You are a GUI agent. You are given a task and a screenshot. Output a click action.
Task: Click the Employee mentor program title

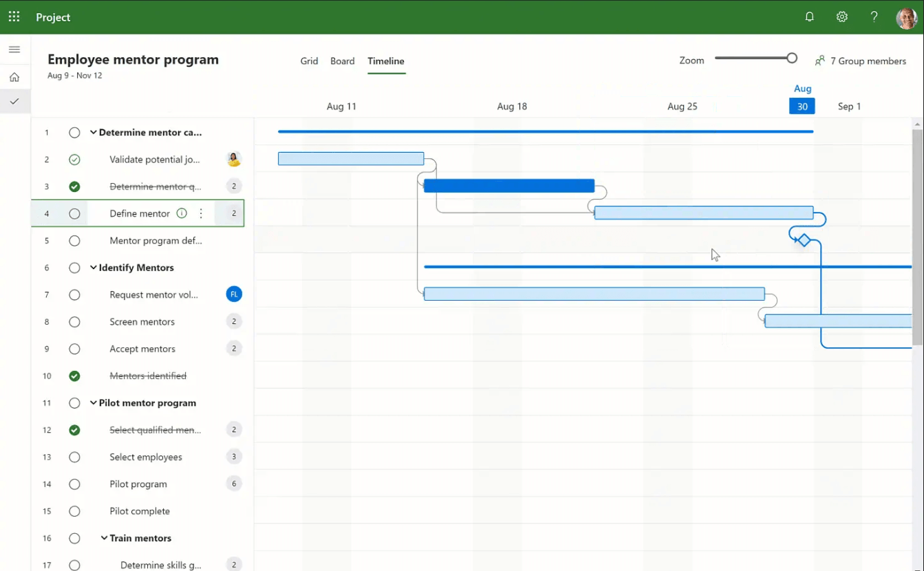[x=133, y=59]
